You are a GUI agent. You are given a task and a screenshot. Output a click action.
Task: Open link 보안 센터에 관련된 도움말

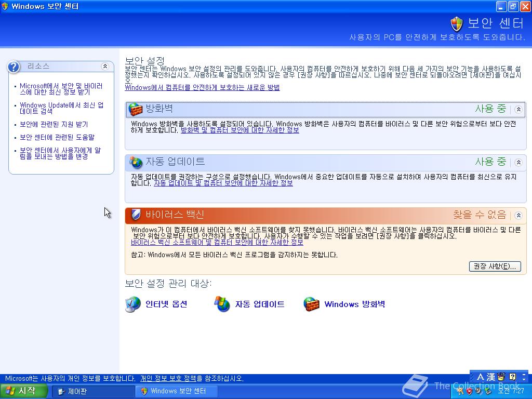tap(57, 137)
